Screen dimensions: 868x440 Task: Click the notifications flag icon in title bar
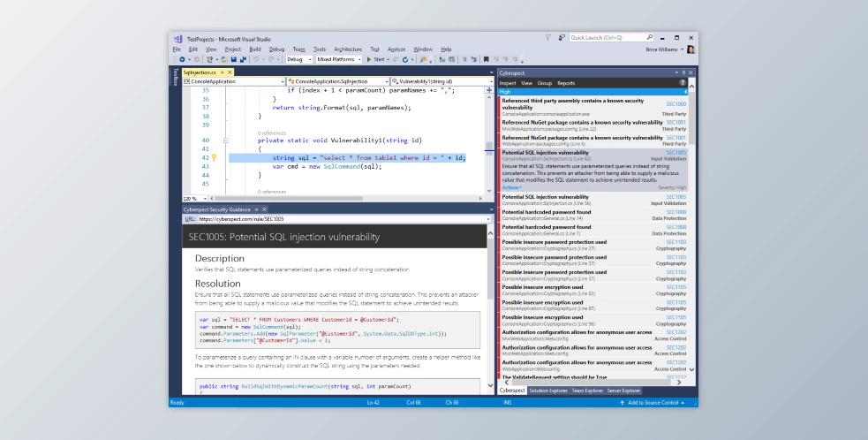click(x=548, y=38)
